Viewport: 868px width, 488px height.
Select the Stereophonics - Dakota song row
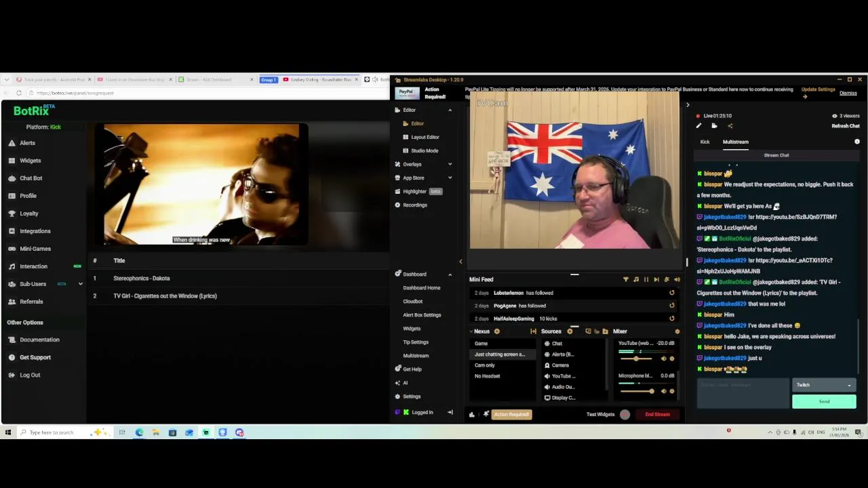(x=237, y=278)
